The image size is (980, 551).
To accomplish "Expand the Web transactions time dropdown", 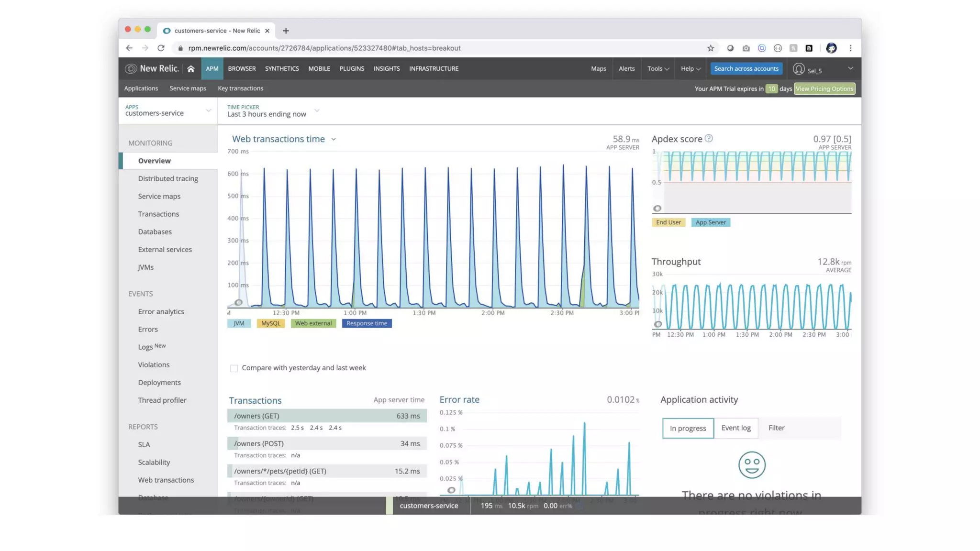I will pos(334,139).
